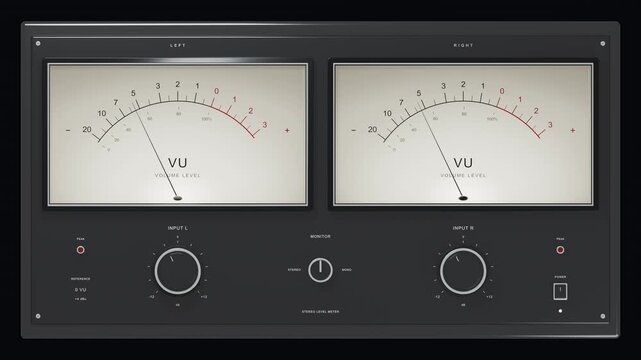Viewport: 641px width, 360px height.
Task: Click the VU text on RIGHT meter
Action: pos(463,163)
